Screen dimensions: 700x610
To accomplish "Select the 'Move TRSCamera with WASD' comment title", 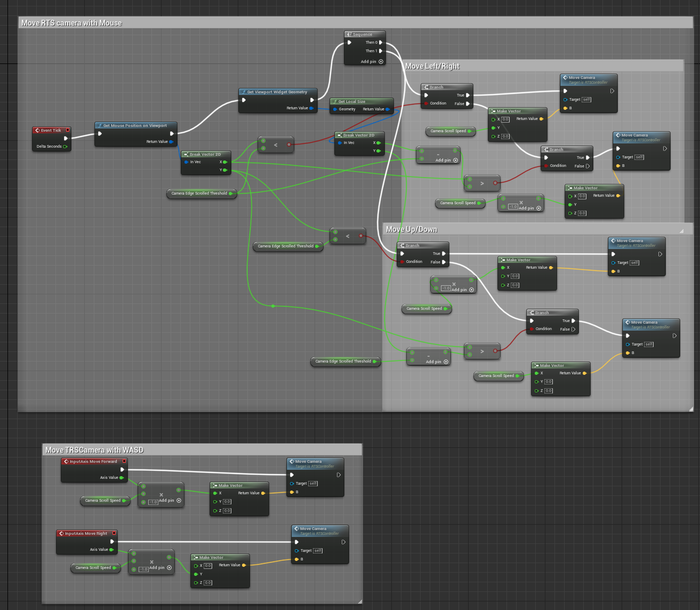I will pos(94,450).
